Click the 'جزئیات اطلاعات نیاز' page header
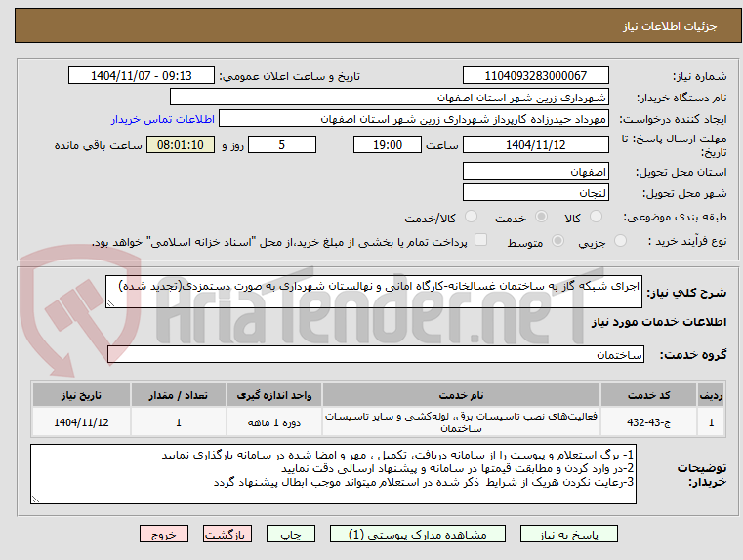This screenshot has height=560, width=743. click(670, 26)
